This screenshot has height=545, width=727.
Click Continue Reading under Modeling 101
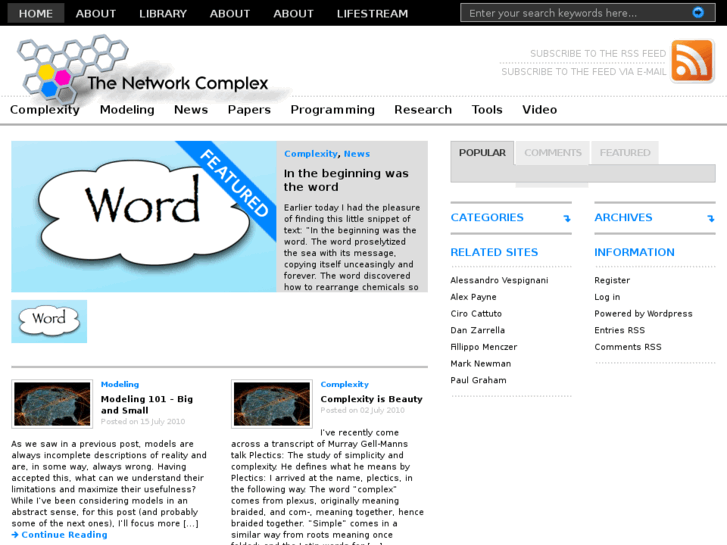tap(64, 534)
